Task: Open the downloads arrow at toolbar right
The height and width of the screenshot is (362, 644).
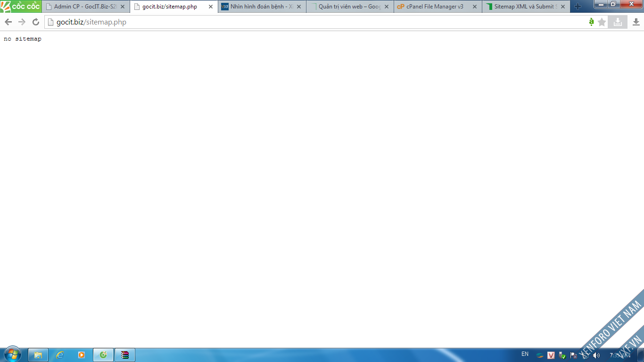Action: pos(636,22)
